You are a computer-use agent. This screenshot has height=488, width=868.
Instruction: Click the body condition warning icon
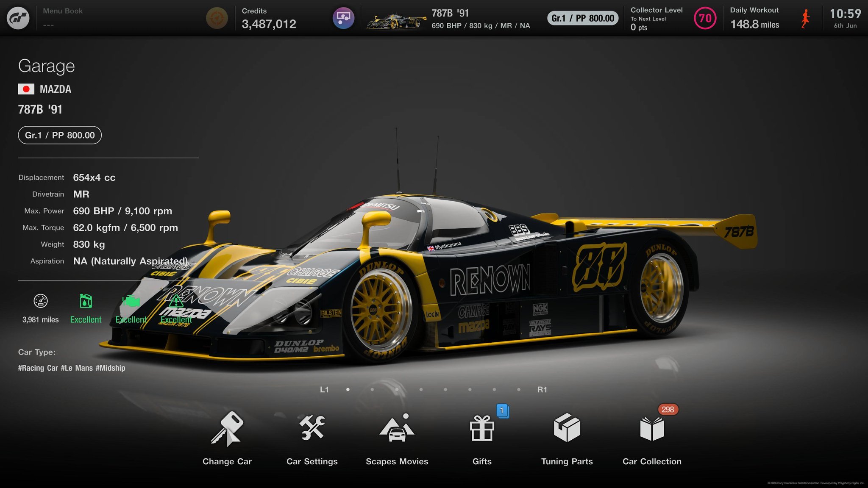point(176,301)
